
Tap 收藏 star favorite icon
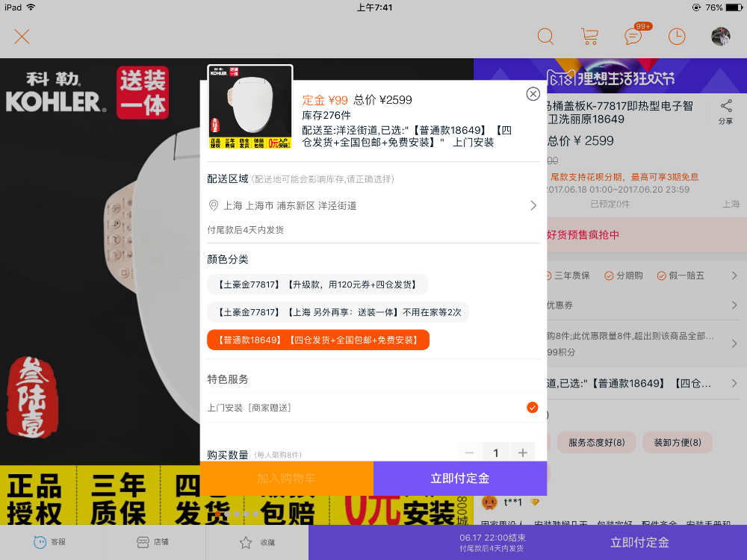point(257,542)
